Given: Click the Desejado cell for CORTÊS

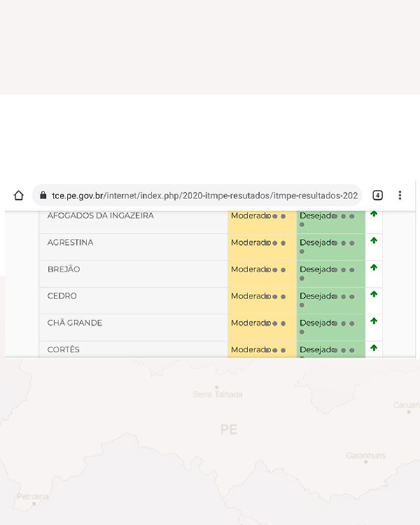Looking at the screenshot, I should pos(331,349).
